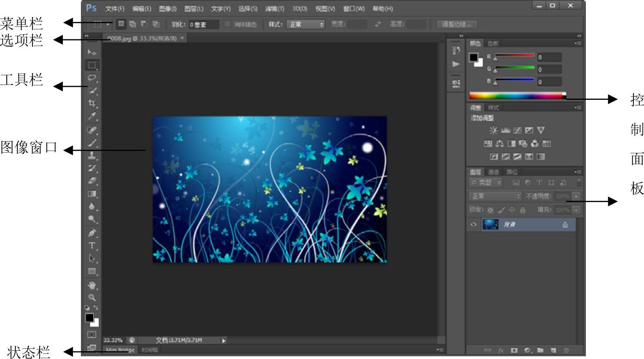Select the Move tool
644x359 pixels.
pyautogui.click(x=92, y=52)
